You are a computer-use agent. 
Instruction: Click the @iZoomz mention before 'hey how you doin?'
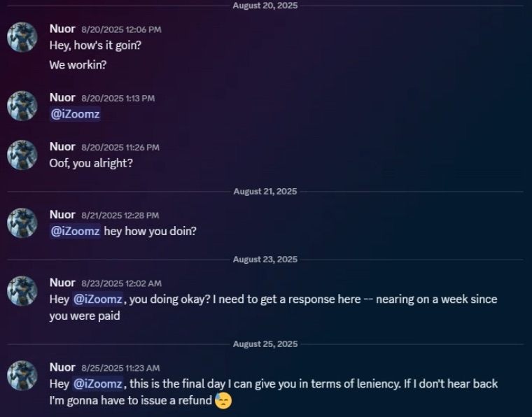click(75, 231)
